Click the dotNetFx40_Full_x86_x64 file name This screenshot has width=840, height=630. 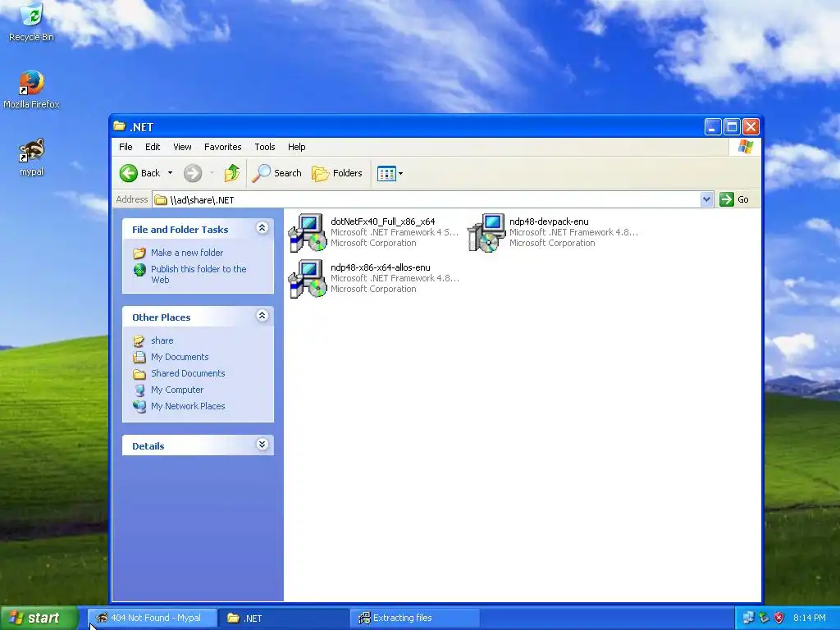click(x=382, y=221)
